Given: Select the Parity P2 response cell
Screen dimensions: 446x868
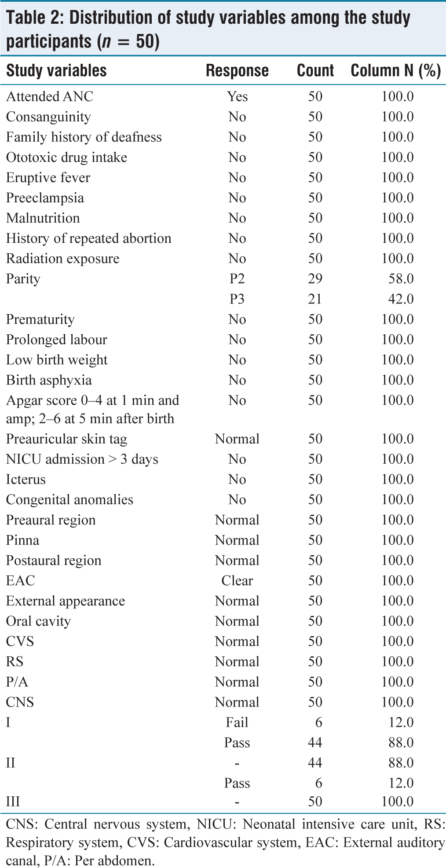Looking at the screenshot, I should 237,279.
